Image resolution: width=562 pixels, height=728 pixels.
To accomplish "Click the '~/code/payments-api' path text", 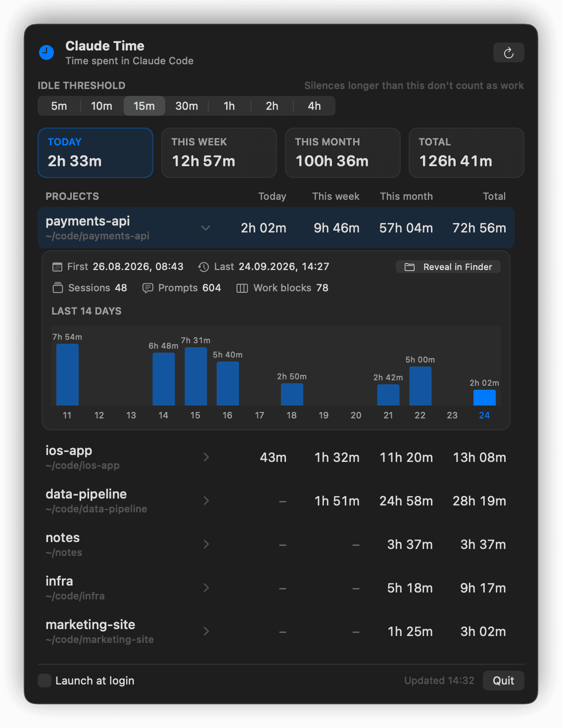I will tap(97, 236).
